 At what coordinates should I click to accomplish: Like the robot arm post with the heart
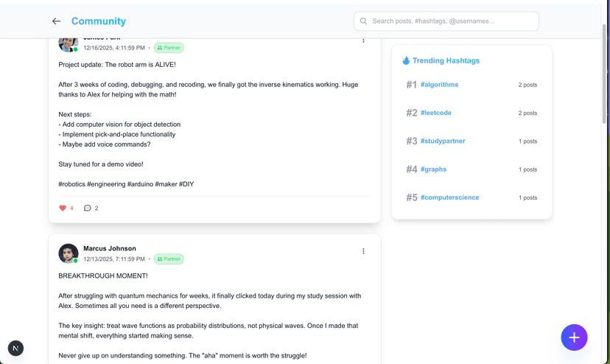[x=63, y=208]
